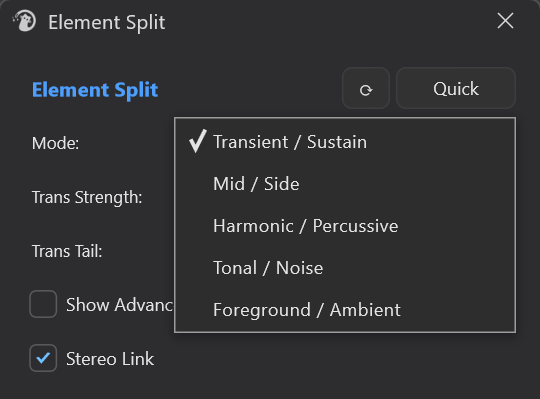Click the empty title bar area
Viewport: 540px width, 399px height.
[327, 21]
